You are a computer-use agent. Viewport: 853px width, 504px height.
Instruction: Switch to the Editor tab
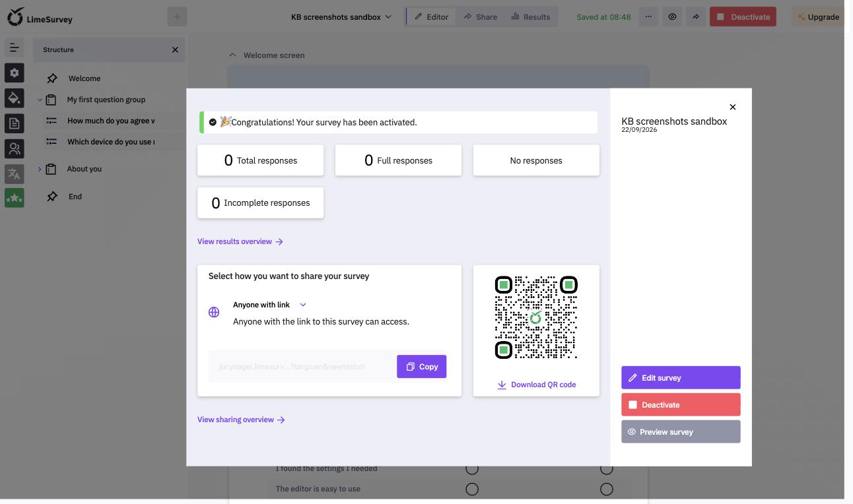tap(432, 17)
